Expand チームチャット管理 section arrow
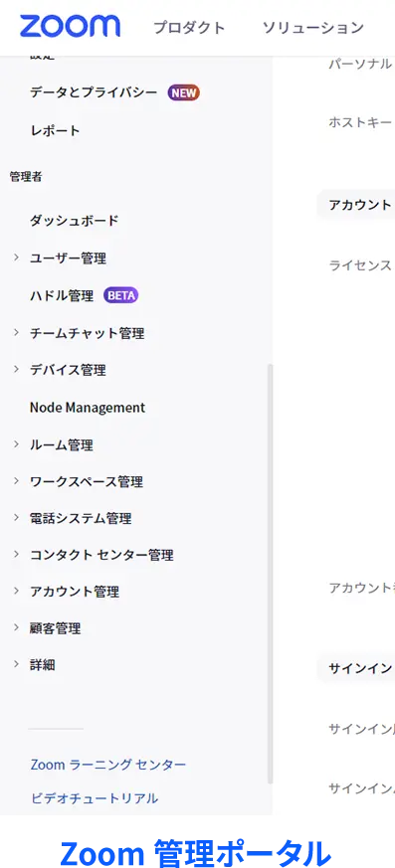This screenshot has width=395, height=868. click(16, 332)
